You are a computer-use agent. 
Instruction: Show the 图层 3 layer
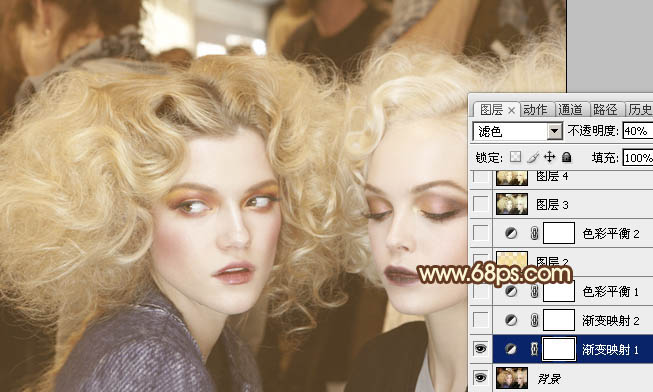[x=480, y=204]
